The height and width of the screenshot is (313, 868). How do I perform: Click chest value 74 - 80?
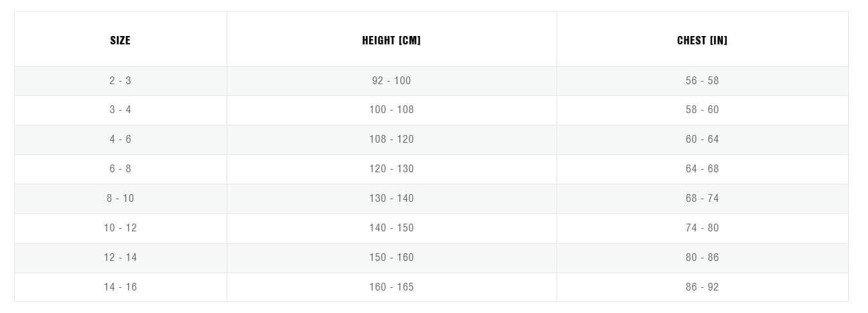tap(702, 228)
